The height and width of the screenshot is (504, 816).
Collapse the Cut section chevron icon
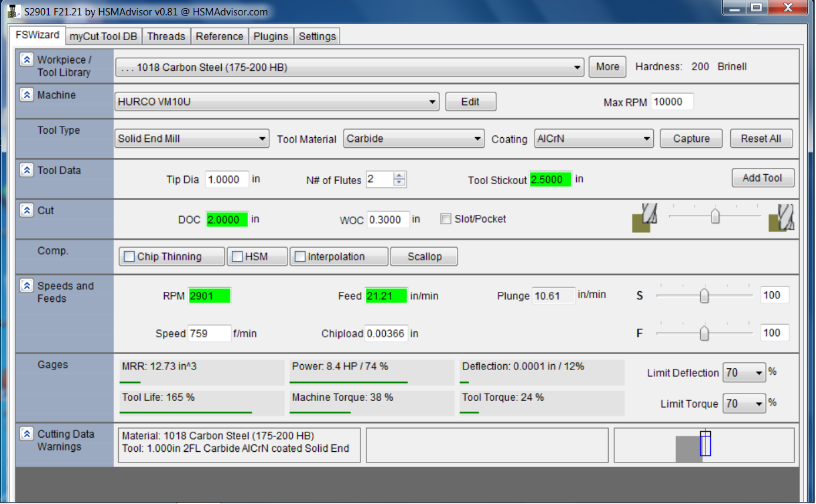(x=26, y=210)
